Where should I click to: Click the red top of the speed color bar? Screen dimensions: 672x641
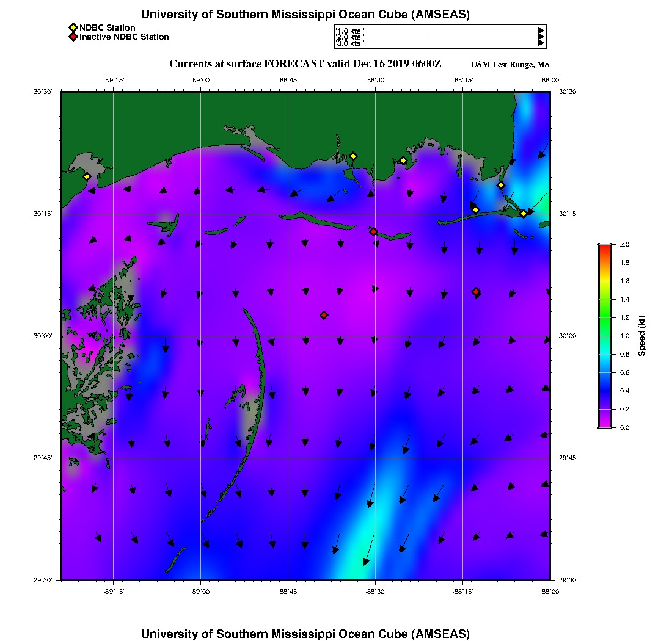coord(604,247)
